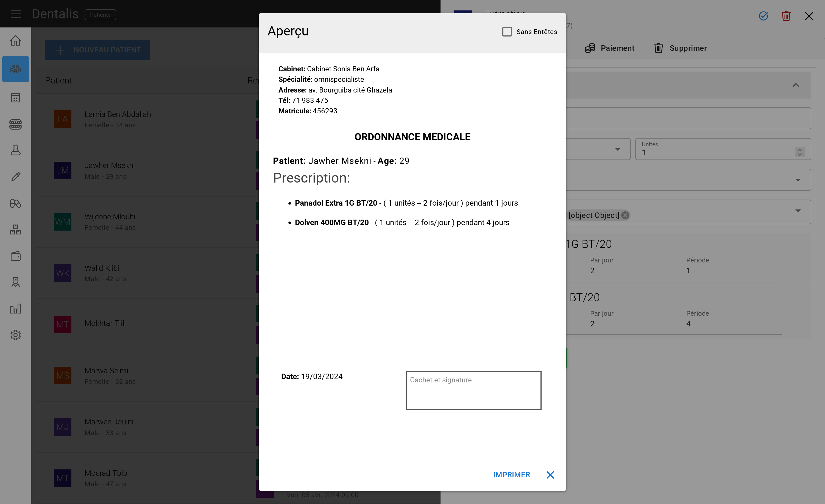Click the Dentalis logo text
The height and width of the screenshot is (504, 825).
point(55,14)
